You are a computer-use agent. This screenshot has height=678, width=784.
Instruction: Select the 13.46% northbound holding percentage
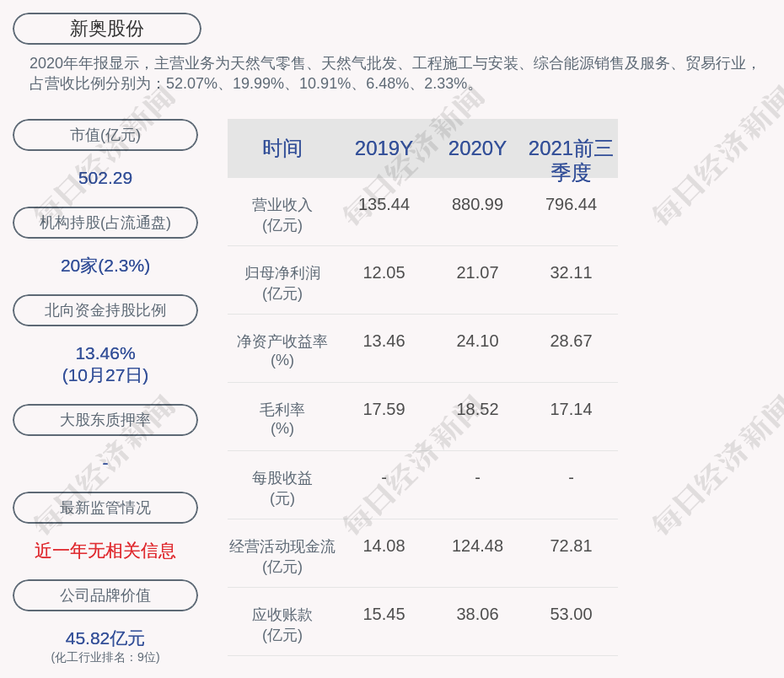(x=105, y=353)
